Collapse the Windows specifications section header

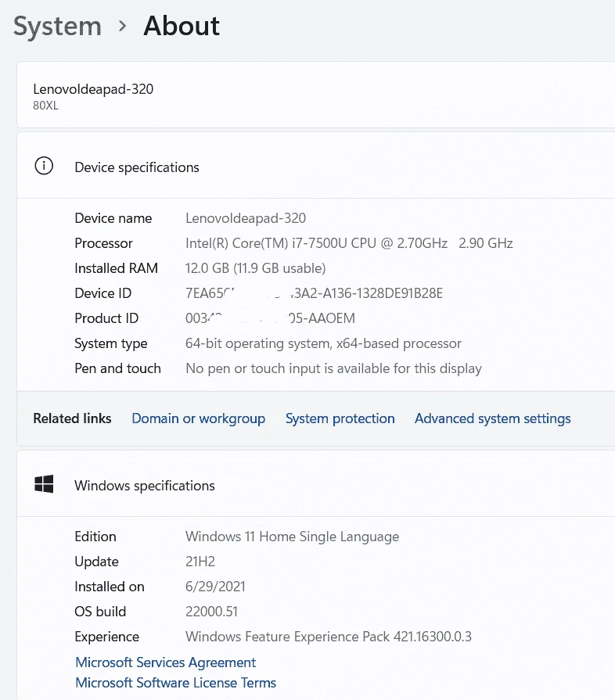click(316, 484)
